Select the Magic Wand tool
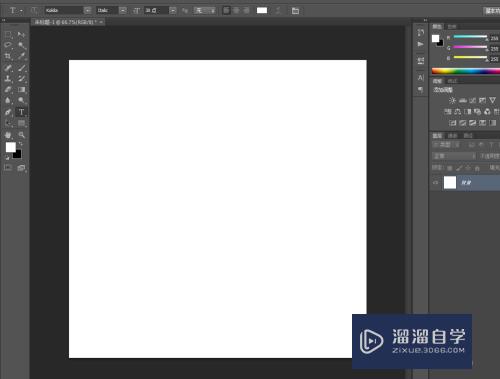 click(x=21, y=45)
